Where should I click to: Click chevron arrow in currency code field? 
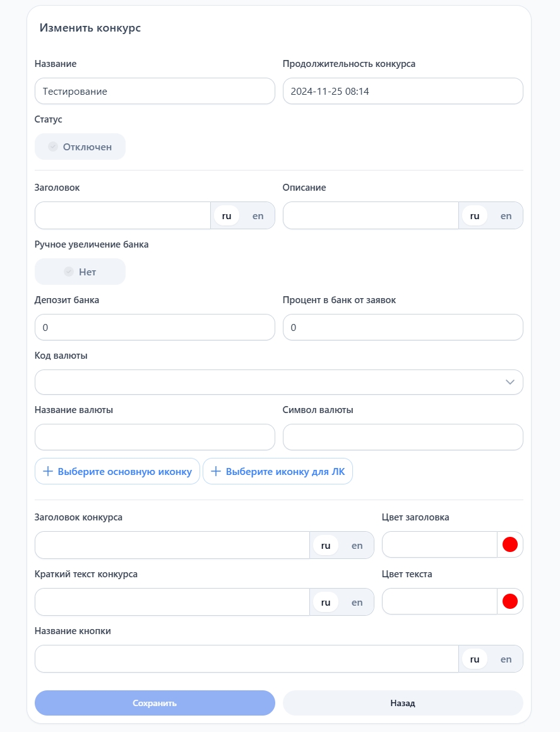[510, 382]
